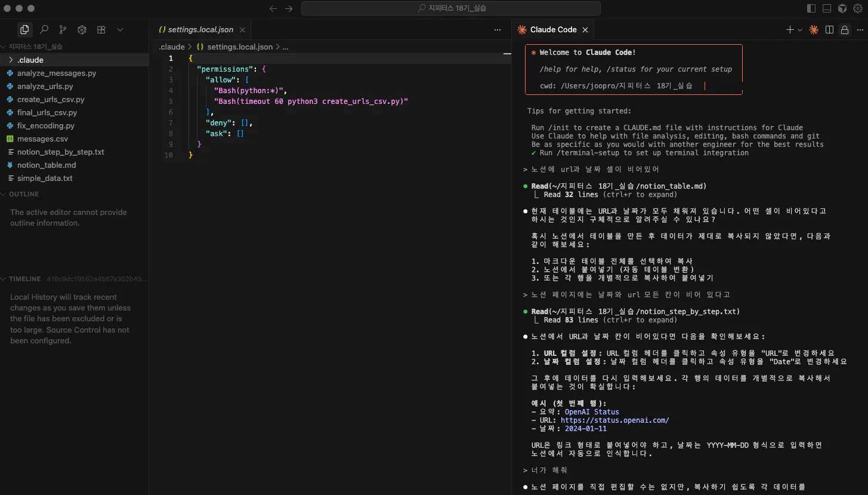This screenshot has height=495, width=868.
Task: Click the /terminal-setup tip line
Action: pos(640,153)
